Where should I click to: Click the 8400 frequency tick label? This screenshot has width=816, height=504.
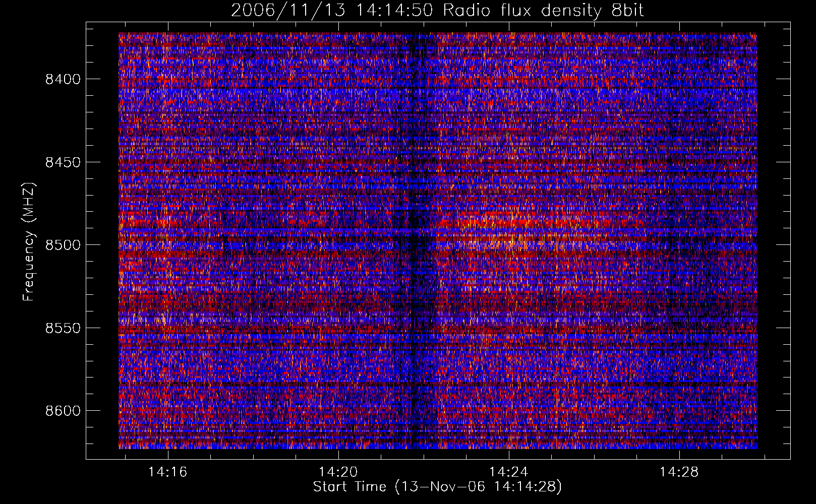click(63, 79)
